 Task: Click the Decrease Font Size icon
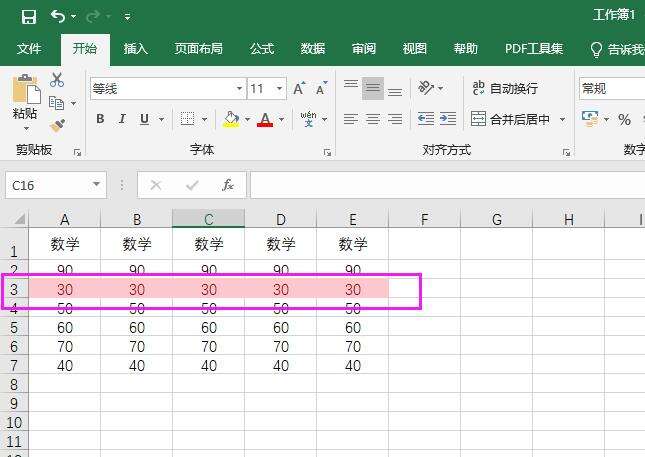tap(321, 88)
